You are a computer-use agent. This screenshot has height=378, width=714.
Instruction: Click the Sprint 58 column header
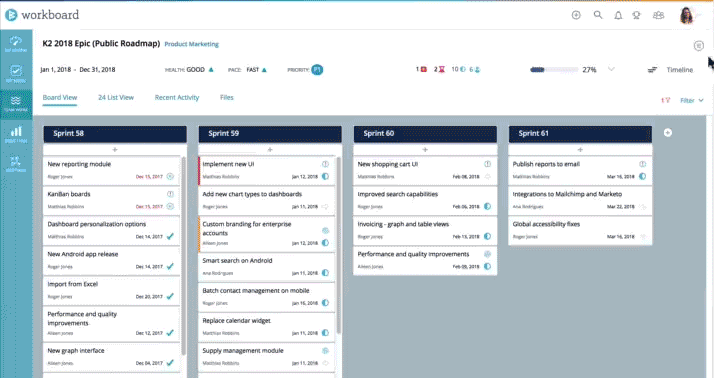(x=115, y=134)
